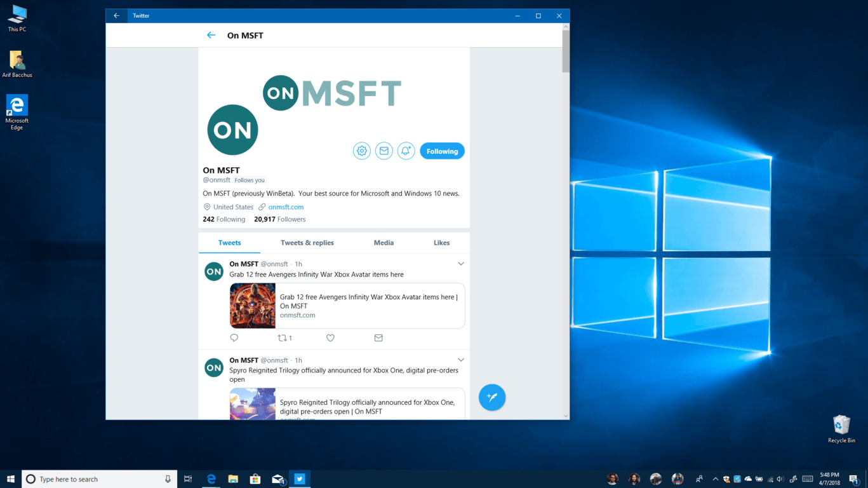
Task: Activate Cortana microphone in search box
Action: pyautogui.click(x=168, y=479)
